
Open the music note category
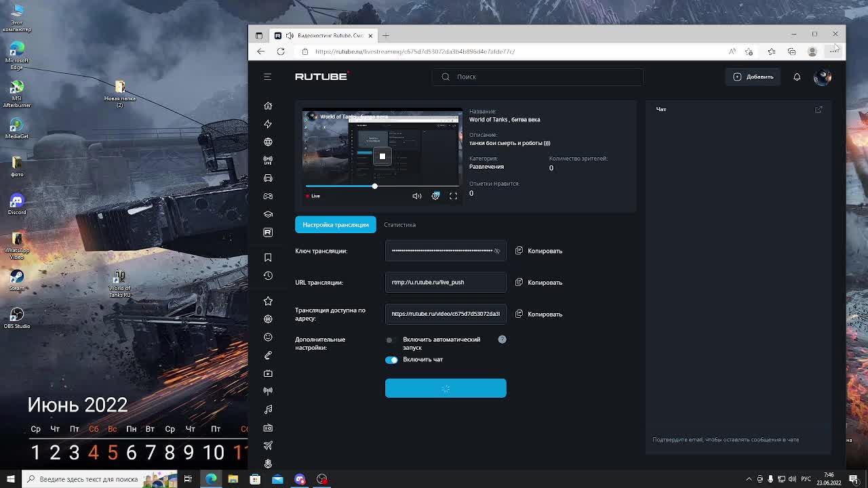pos(268,409)
